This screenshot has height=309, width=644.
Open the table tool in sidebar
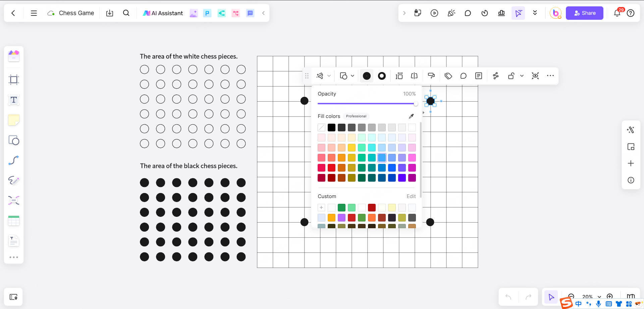14,221
